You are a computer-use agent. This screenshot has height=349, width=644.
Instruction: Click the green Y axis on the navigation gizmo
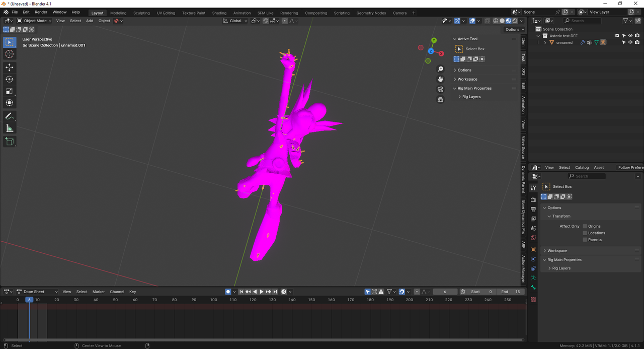[x=434, y=40]
